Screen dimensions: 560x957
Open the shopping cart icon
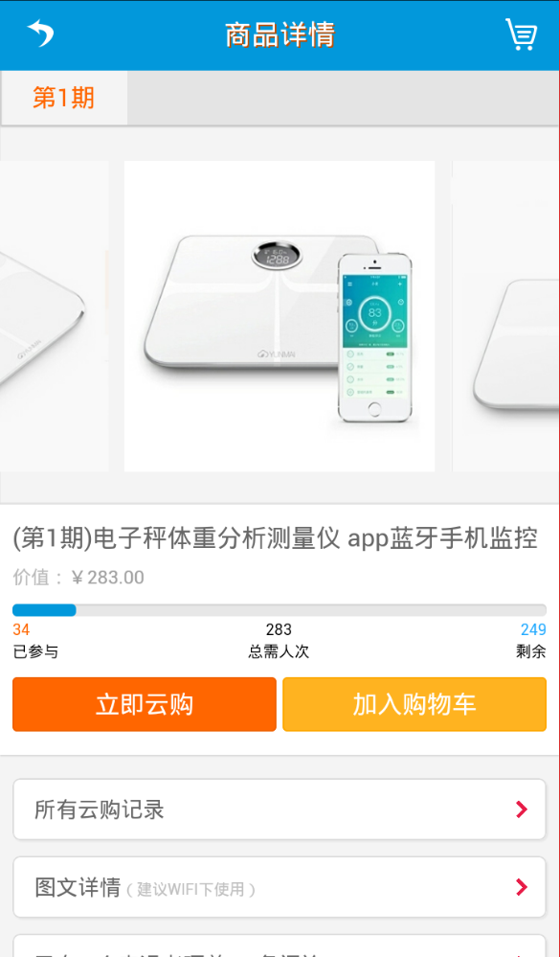pos(521,34)
